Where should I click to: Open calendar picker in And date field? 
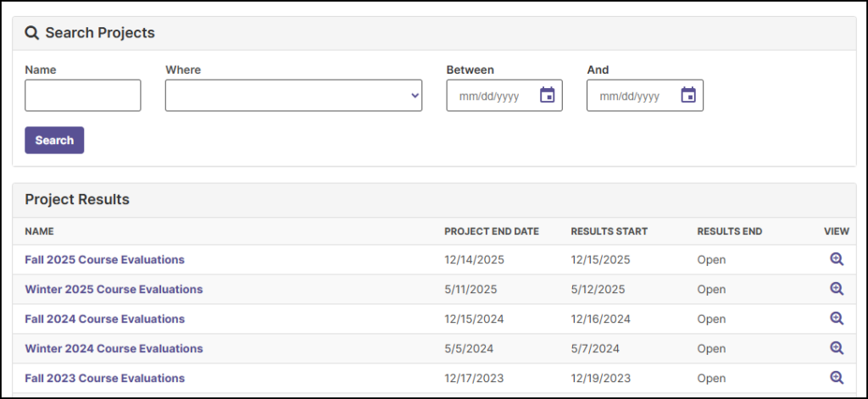click(x=688, y=95)
